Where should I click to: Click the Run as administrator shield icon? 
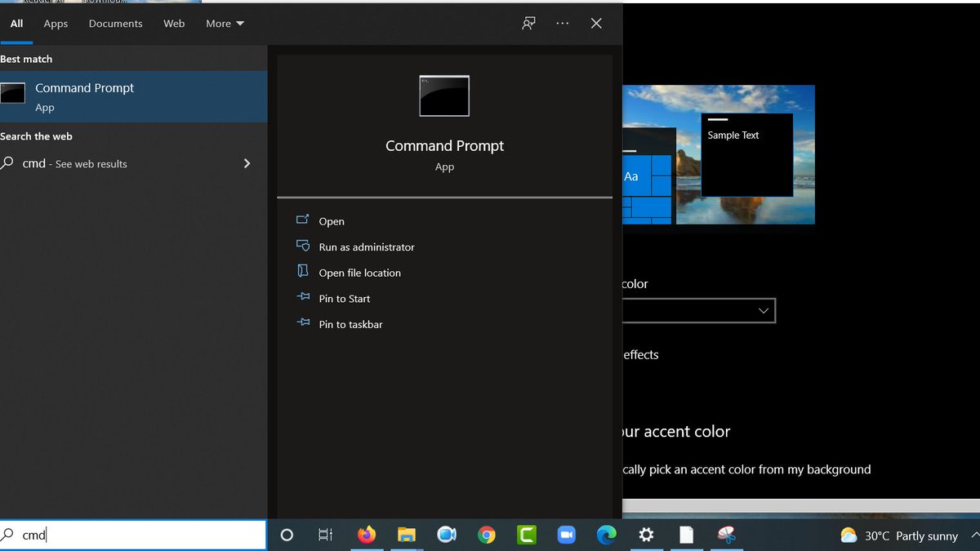point(303,246)
